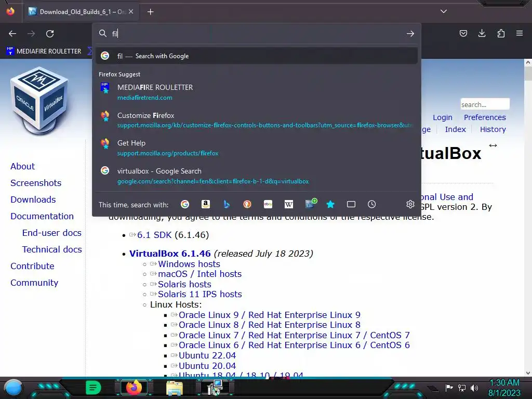Image resolution: width=532 pixels, height=399 pixels.
Task: Open the taskbar clock and date
Action: (x=504, y=388)
